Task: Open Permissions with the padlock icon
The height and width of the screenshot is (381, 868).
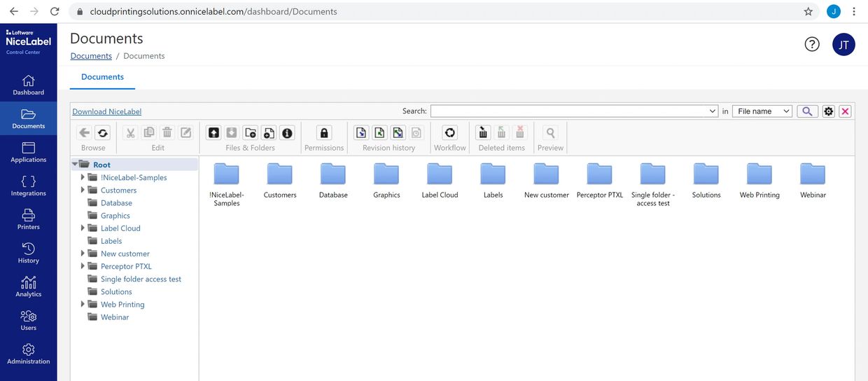Action: pyautogui.click(x=324, y=133)
